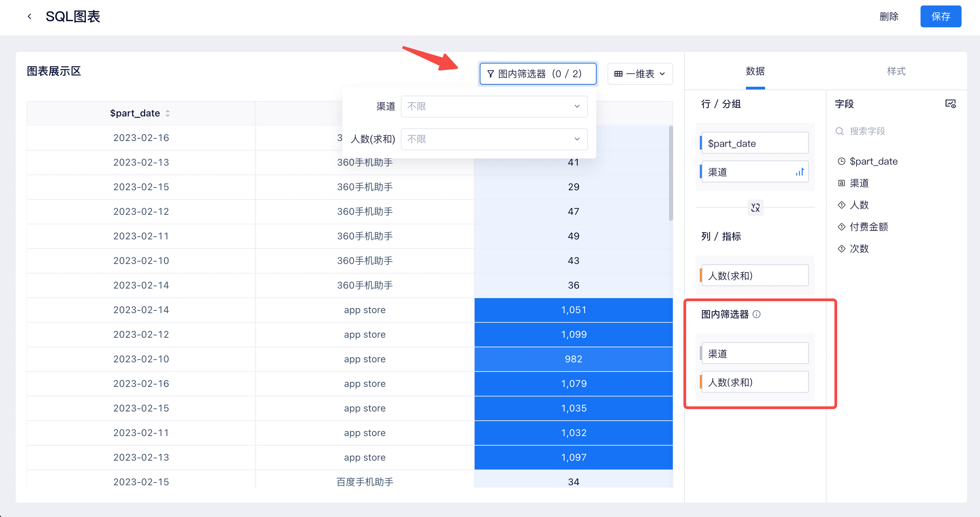The width and height of the screenshot is (980, 517).
Task: Click the table vertical scrollbar
Action: 671,173
